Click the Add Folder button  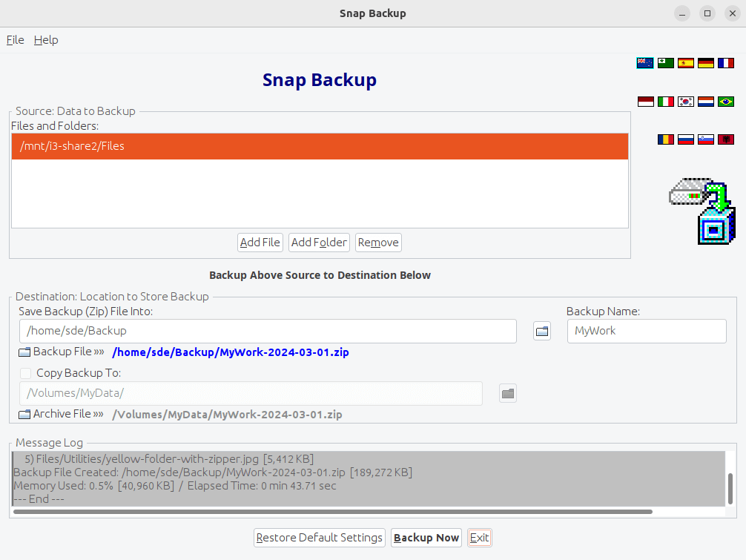coord(320,243)
